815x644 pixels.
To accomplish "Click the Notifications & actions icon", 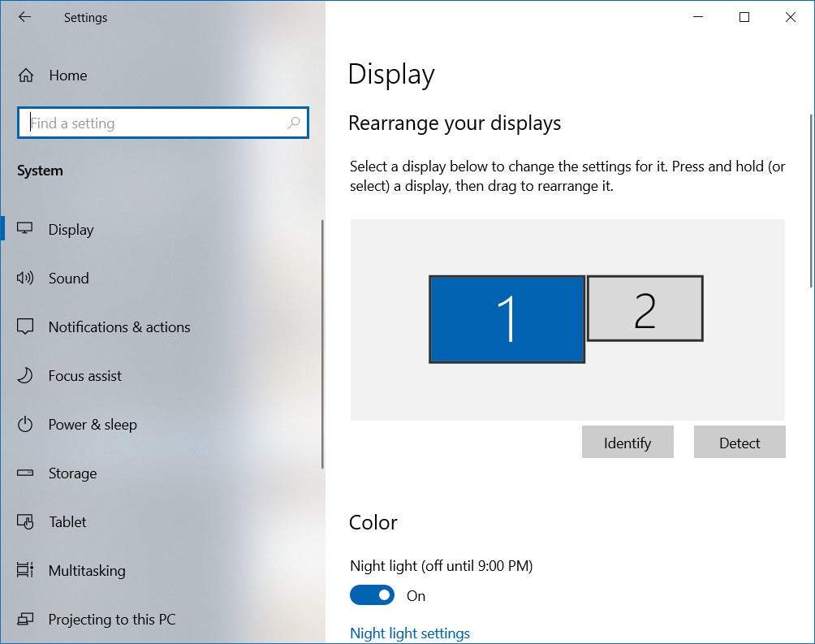I will click(25, 326).
